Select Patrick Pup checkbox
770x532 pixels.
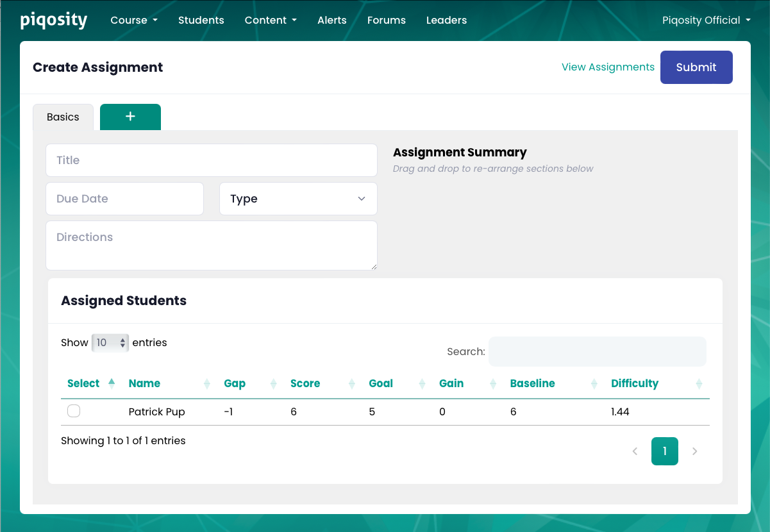point(74,411)
